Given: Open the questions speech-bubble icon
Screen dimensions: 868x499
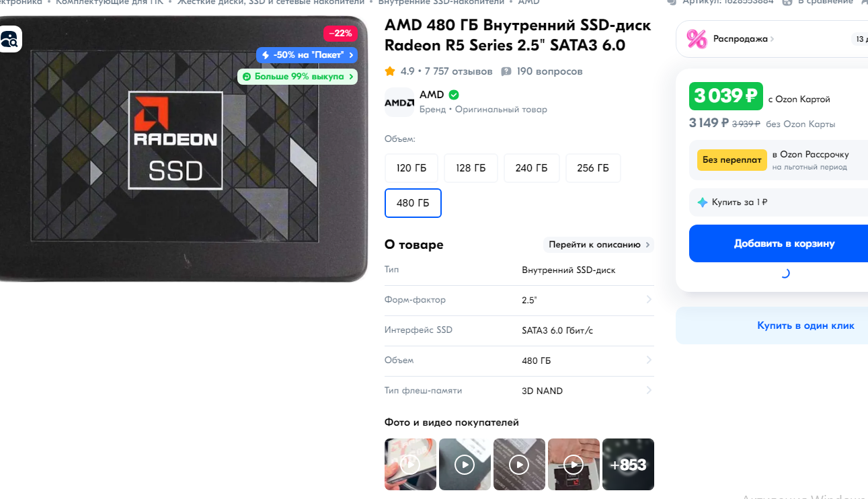Looking at the screenshot, I should click(x=506, y=71).
